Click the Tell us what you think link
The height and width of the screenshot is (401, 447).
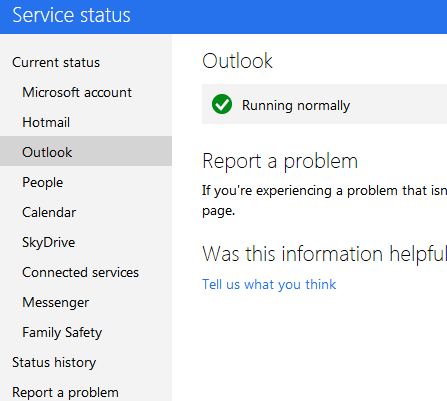coord(269,285)
